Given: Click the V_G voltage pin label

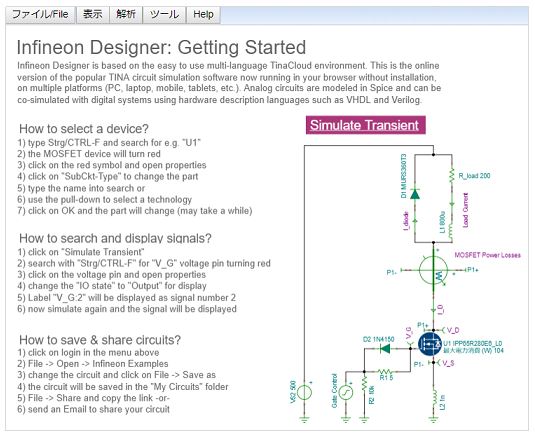Looking at the screenshot, I should coord(409,333).
